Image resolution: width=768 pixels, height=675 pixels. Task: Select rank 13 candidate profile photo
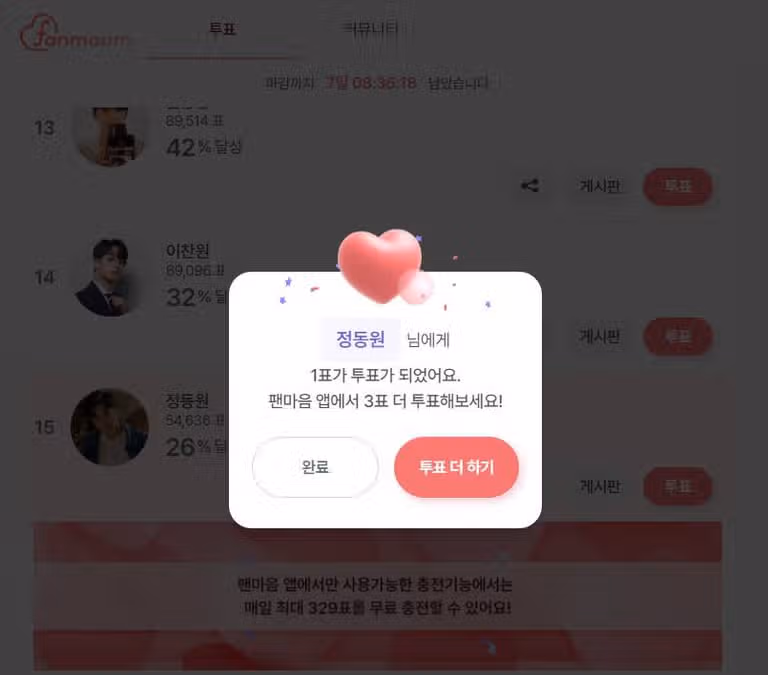(111, 135)
